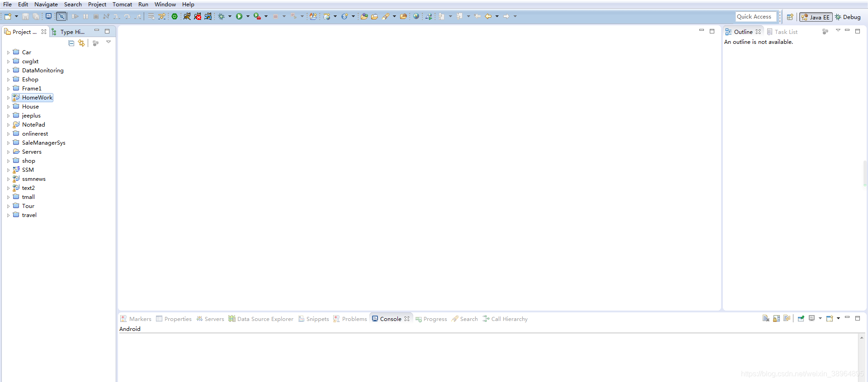Switch to the Call Hierarchy tab
This screenshot has width=868, height=382.
click(x=505, y=319)
